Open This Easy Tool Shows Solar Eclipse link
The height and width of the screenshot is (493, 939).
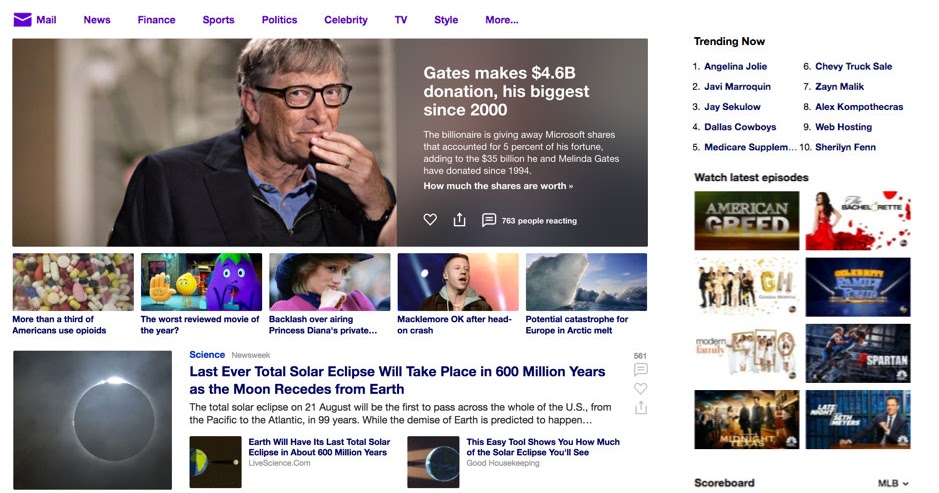pos(543,447)
